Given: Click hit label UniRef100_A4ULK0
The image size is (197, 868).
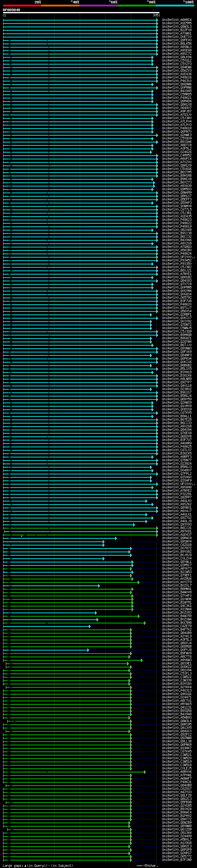Looking at the screenshot, I should point(176,501).
